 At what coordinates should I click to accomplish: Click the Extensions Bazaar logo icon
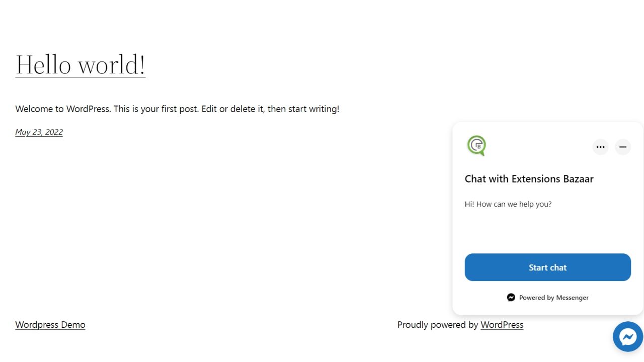pos(476,146)
